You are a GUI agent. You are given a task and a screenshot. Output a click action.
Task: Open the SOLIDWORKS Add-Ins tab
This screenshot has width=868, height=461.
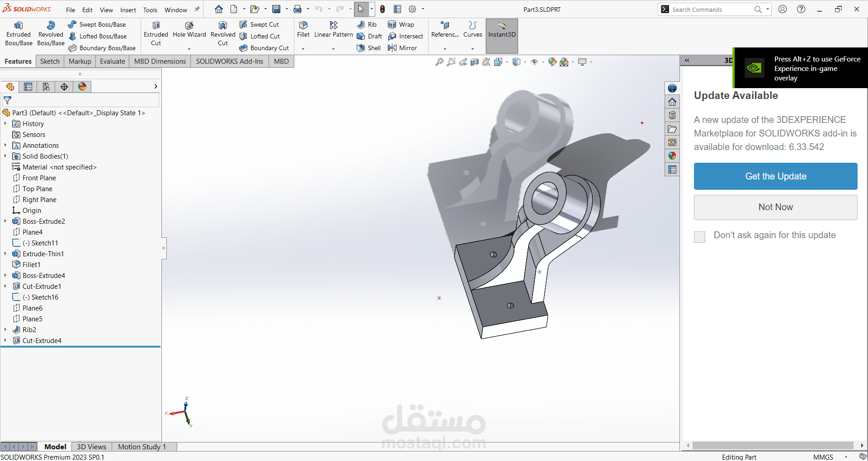coord(230,61)
